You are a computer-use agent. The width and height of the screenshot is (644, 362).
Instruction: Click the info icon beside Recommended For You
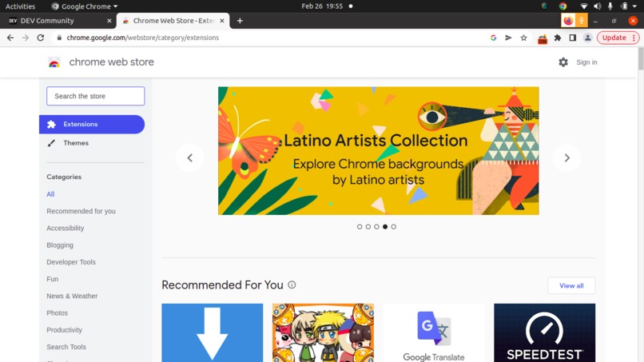coord(292,284)
